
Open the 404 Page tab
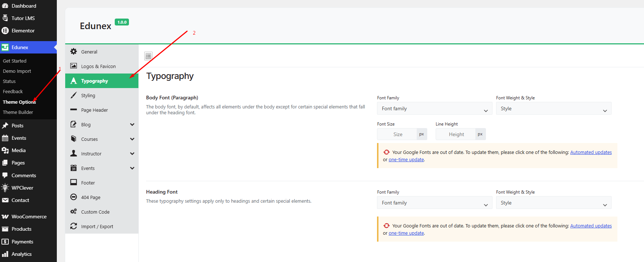[102, 197]
